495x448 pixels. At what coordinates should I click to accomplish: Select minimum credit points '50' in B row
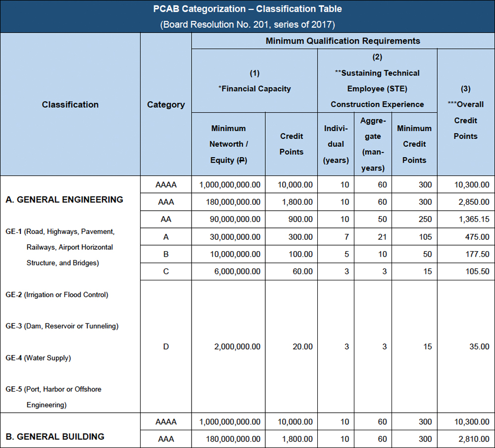(428, 255)
